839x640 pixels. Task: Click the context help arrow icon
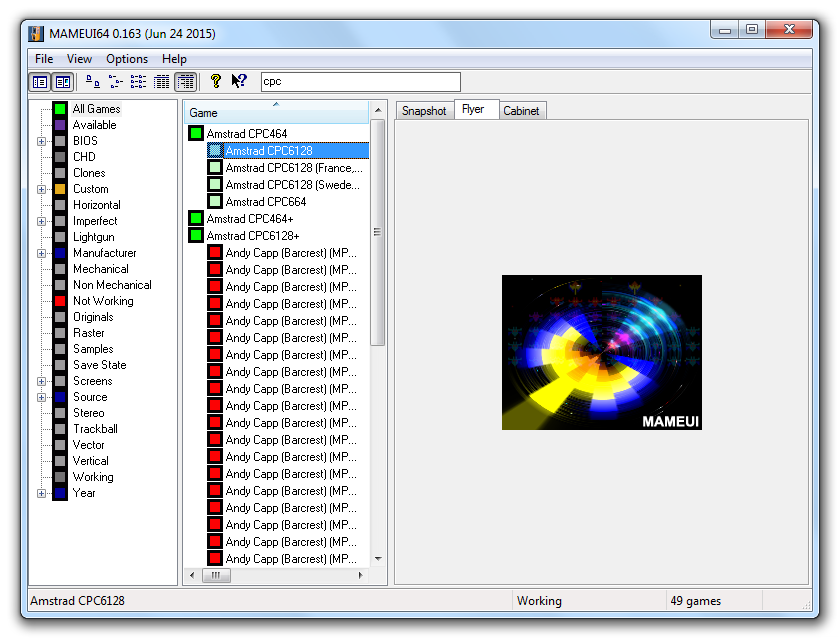tap(239, 81)
